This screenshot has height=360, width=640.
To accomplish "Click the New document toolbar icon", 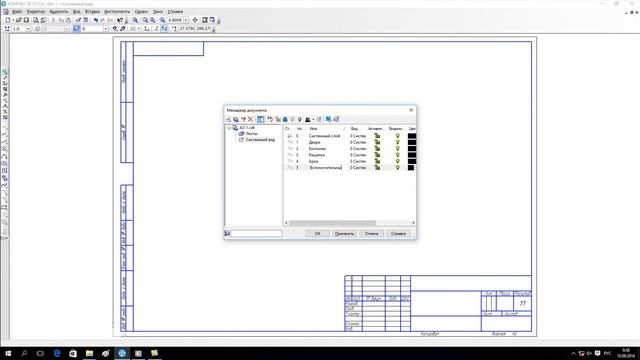I will [x=8, y=20].
